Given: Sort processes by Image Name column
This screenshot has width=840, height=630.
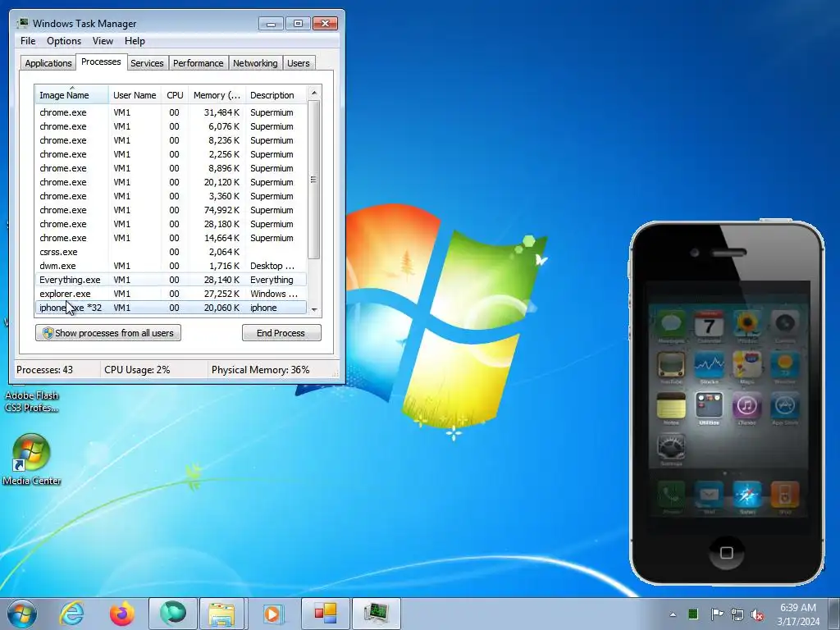Looking at the screenshot, I should tap(72, 95).
